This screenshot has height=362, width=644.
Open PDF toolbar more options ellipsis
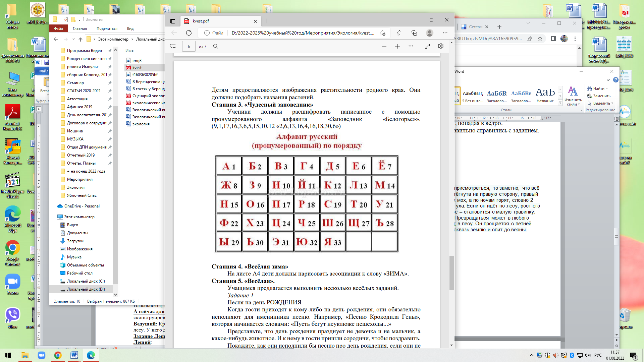click(x=411, y=46)
